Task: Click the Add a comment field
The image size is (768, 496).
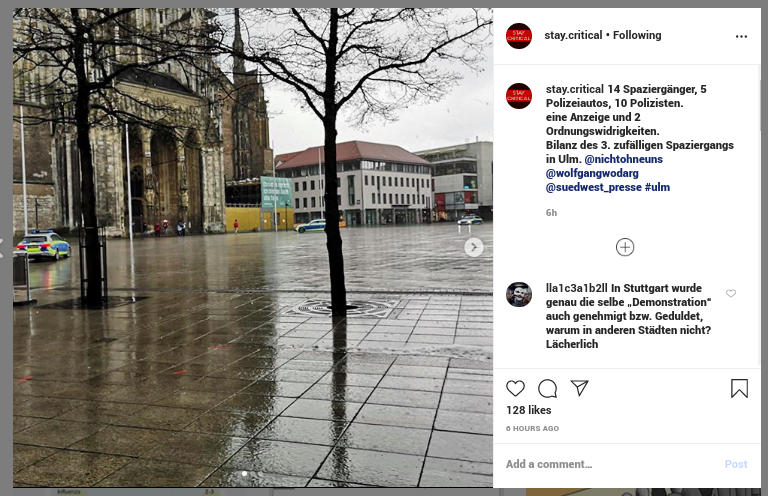Action: pyautogui.click(x=612, y=464)
